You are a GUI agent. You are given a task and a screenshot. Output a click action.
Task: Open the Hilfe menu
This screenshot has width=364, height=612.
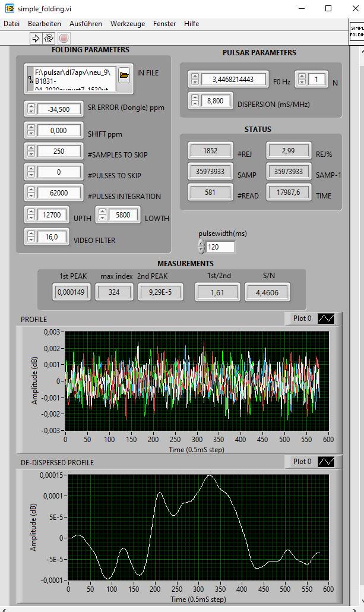pos(192,23)
